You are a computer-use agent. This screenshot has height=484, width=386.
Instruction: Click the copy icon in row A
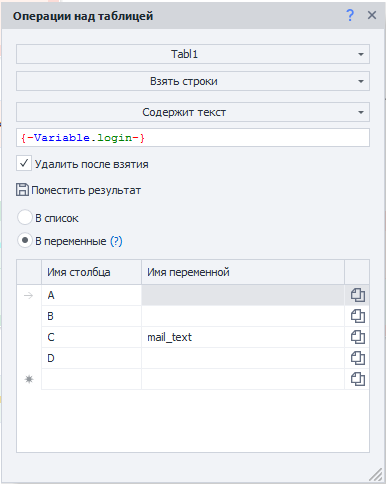357,295
